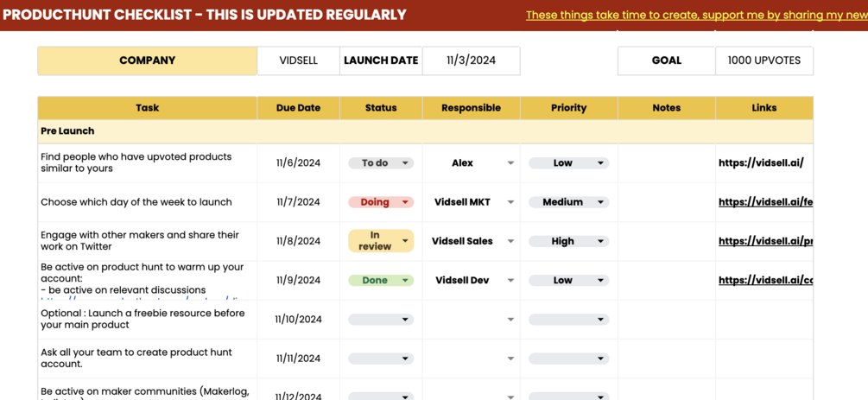868x400 pixels.
Task: Select the due date cell '11/8/2024'
Action: click(x=298, y=241)
